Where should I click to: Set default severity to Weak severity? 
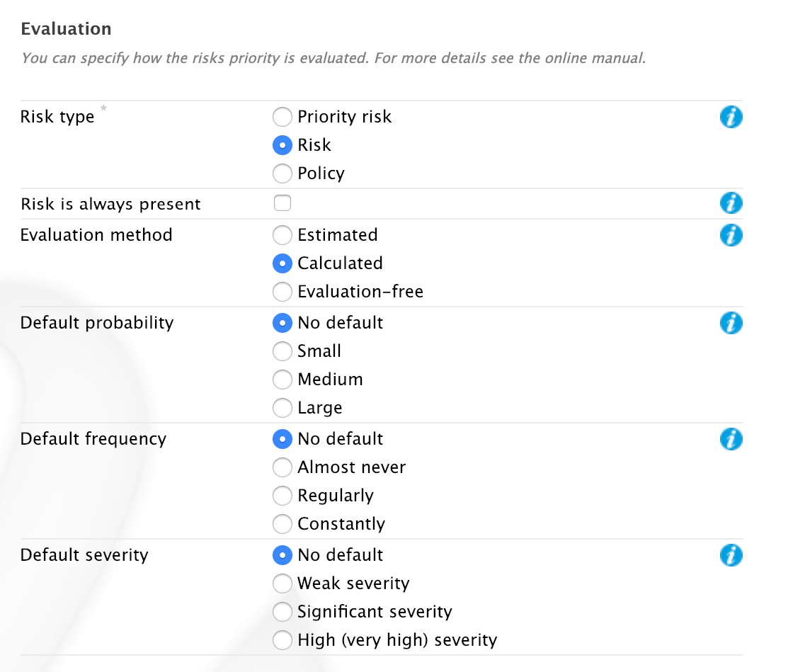point(282,583)
